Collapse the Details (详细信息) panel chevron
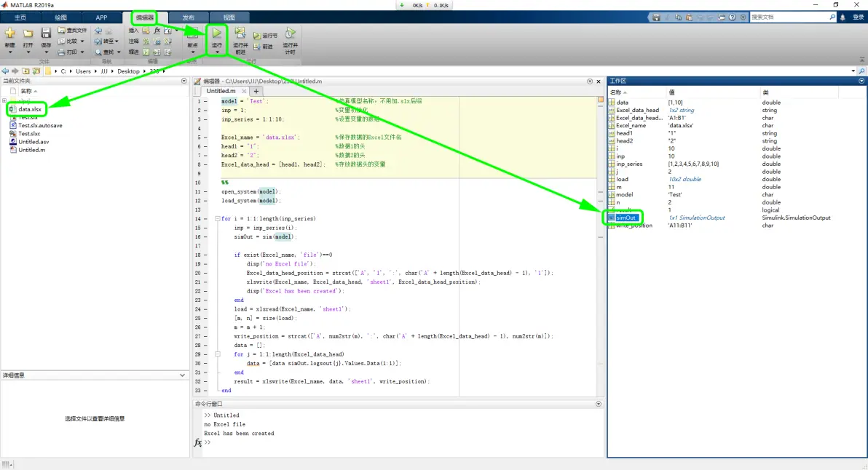Viewport: 868px width, 470px height. (182, 375)
